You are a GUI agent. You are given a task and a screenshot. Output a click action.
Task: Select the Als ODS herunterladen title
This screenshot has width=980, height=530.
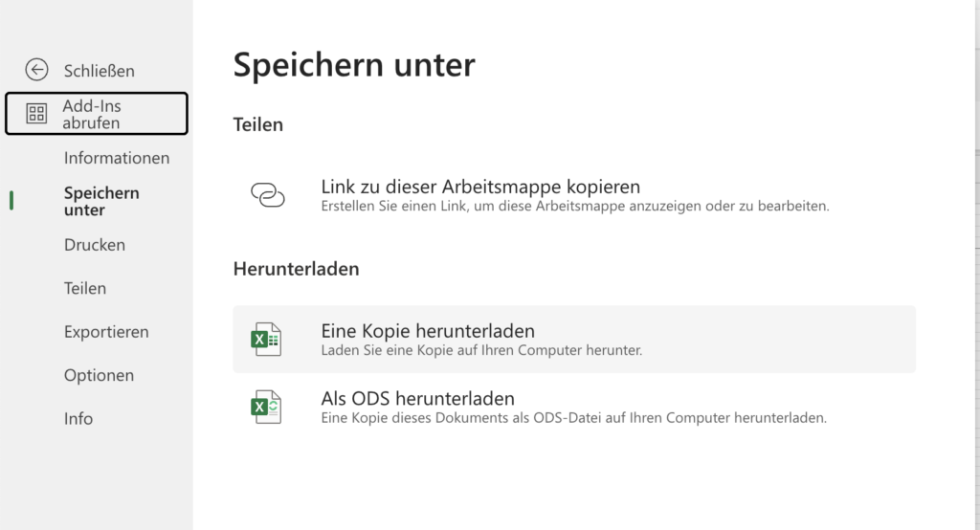417,398
